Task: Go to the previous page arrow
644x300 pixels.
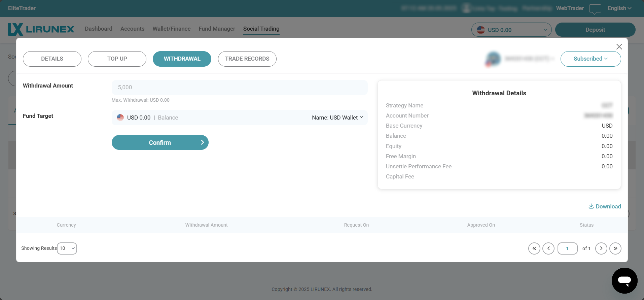Action: 548,248
